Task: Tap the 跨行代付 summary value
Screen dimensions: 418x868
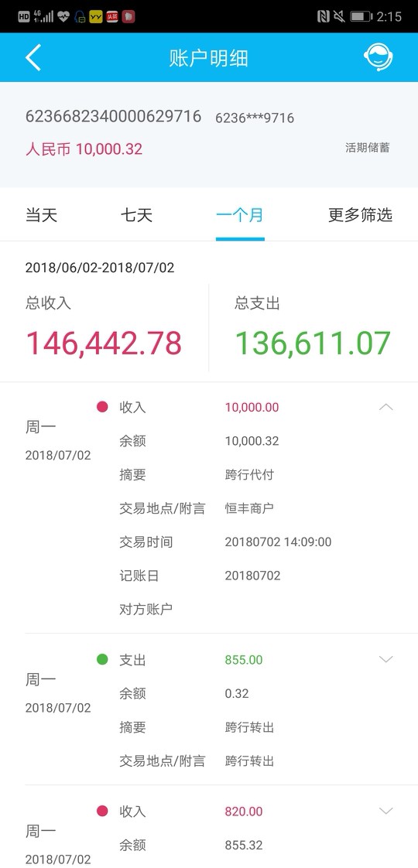Action: pyautogui.click(x=249, y=475)
